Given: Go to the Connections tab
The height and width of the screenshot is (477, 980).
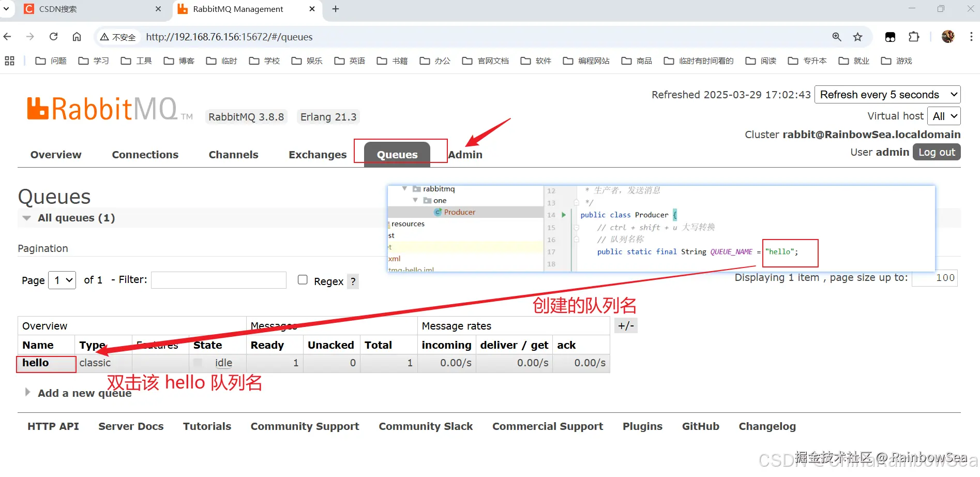Looking at the screenshot, I should pyautogui.click(x=145, y=155).
